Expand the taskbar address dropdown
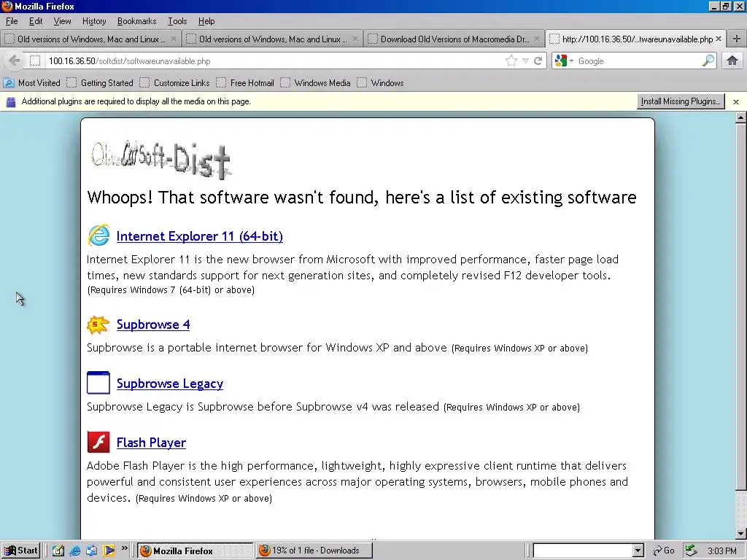747x560 pixels. [638, 551]
